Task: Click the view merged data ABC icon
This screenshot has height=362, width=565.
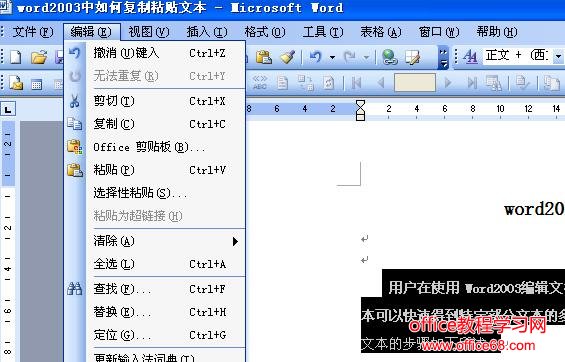Action: pyautogui.click(x=260, y=83)
